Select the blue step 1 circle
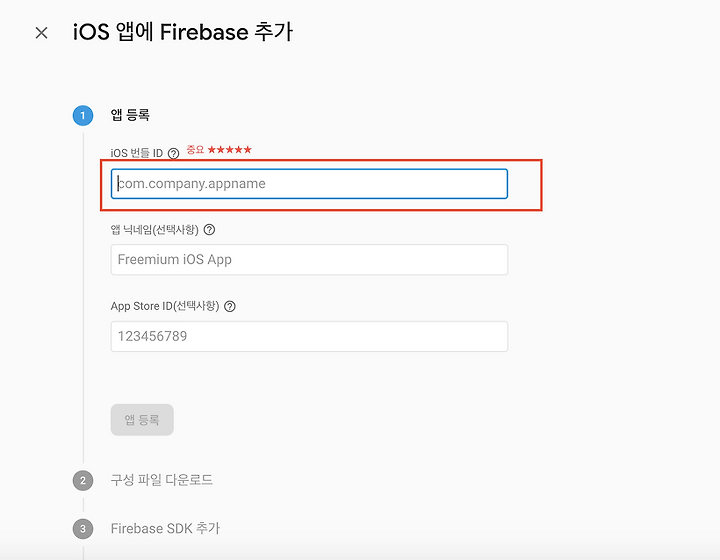 pos(83,115)
